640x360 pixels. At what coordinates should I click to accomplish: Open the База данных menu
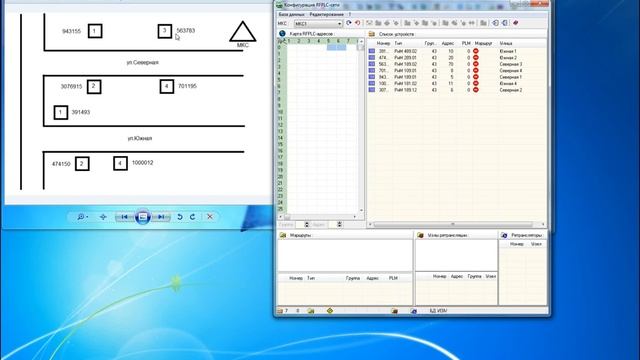291,14
